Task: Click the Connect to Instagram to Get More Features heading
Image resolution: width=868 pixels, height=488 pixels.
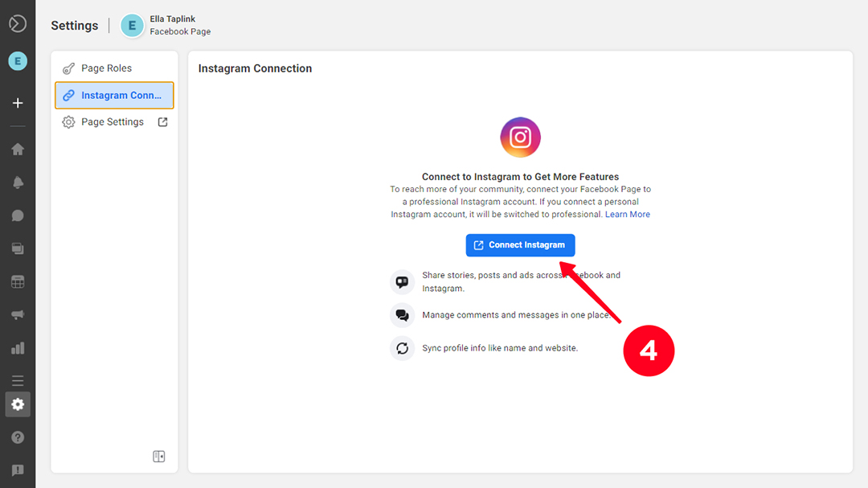Action: [x=520, y=177]
